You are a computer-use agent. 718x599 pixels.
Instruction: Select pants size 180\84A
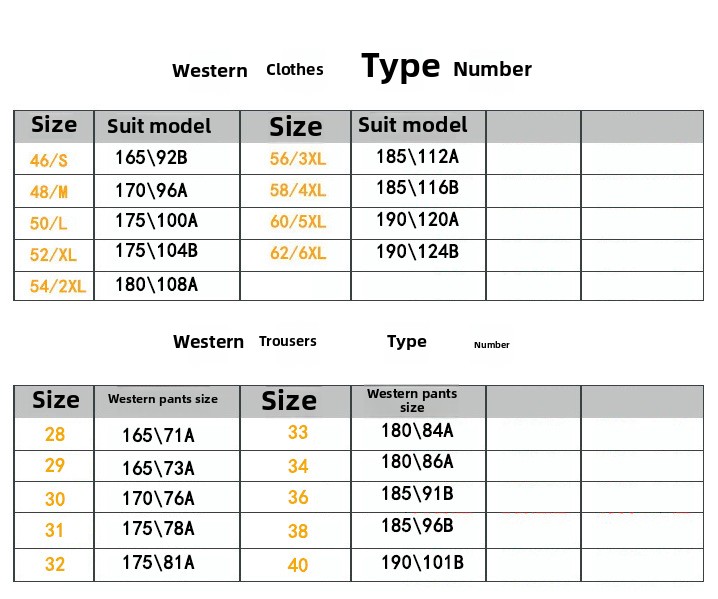pyautogui.click(x=417, y=431)
